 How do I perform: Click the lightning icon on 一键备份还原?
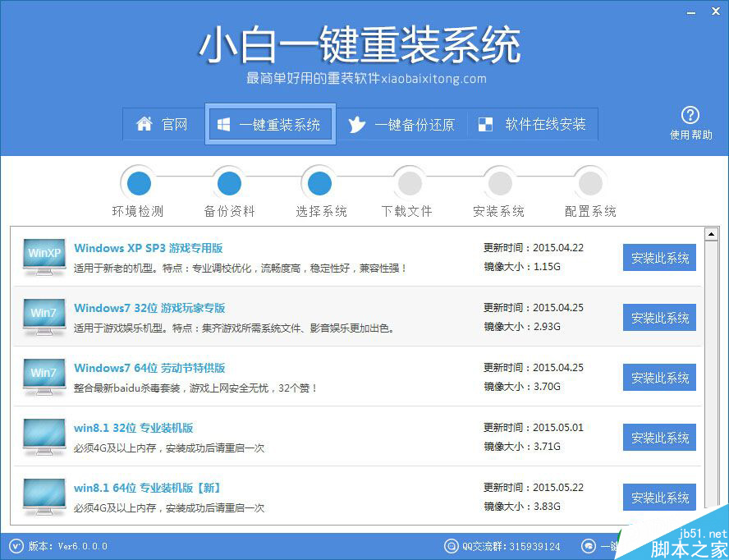[x=356, y=124]
